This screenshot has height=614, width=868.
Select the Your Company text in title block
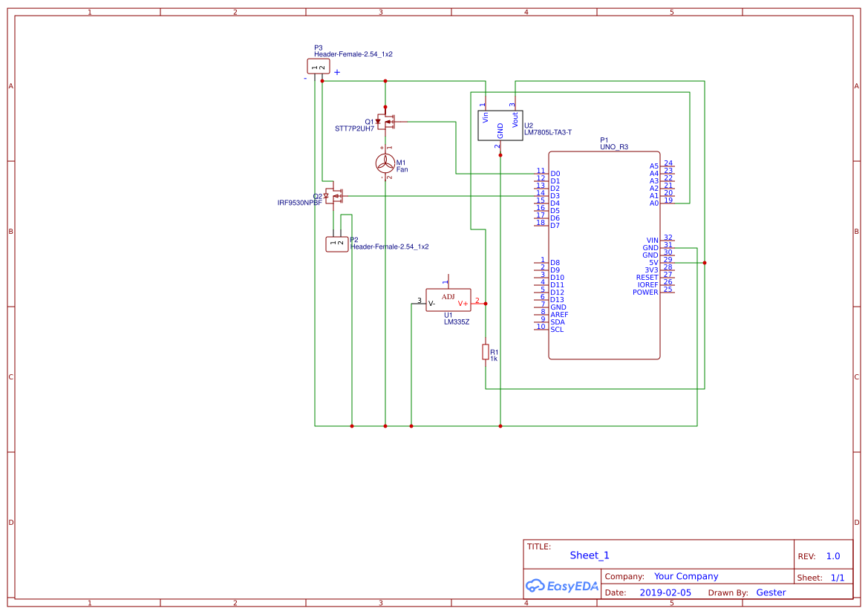tap(686, 575)
